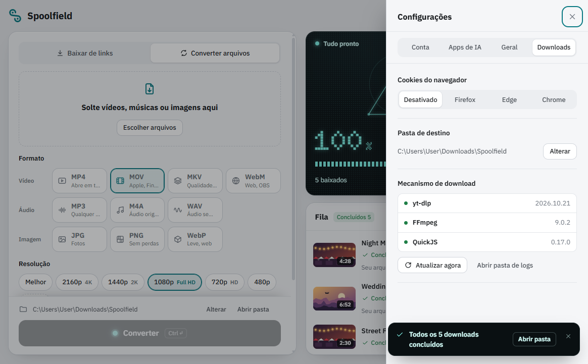Select MP3 audio format
This screenshot has height=364, width=588.
tap(79, 210)
